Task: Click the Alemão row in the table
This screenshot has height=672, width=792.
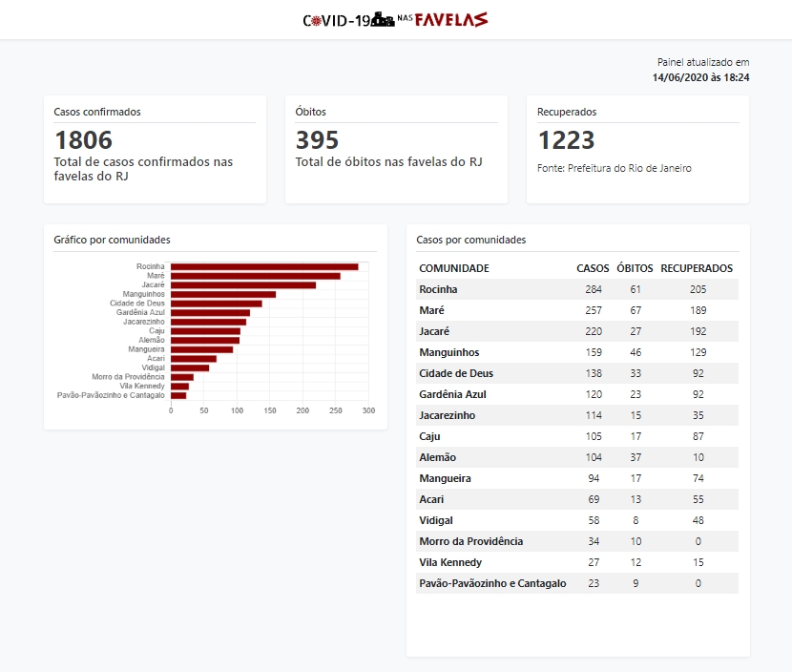Action: click(x=576, y=457)
